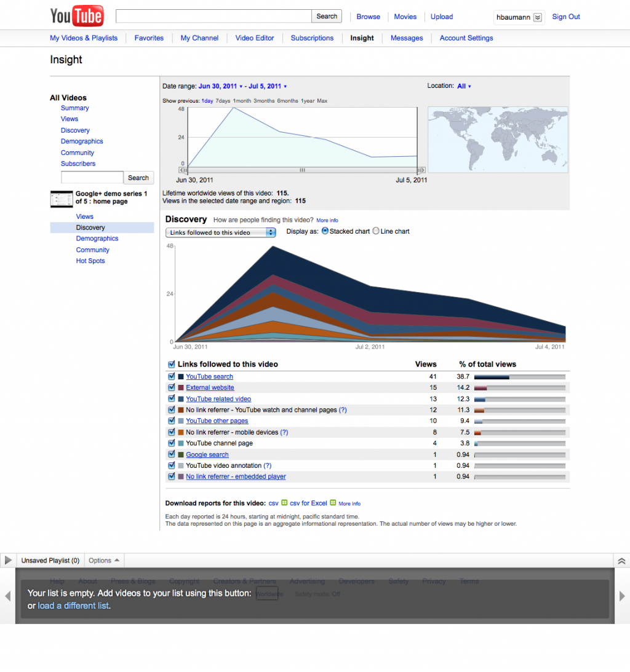This screenshot has height=672, width=630.
Task: Uncheck the YouTube search checkbox
Action: pos(172,376)
